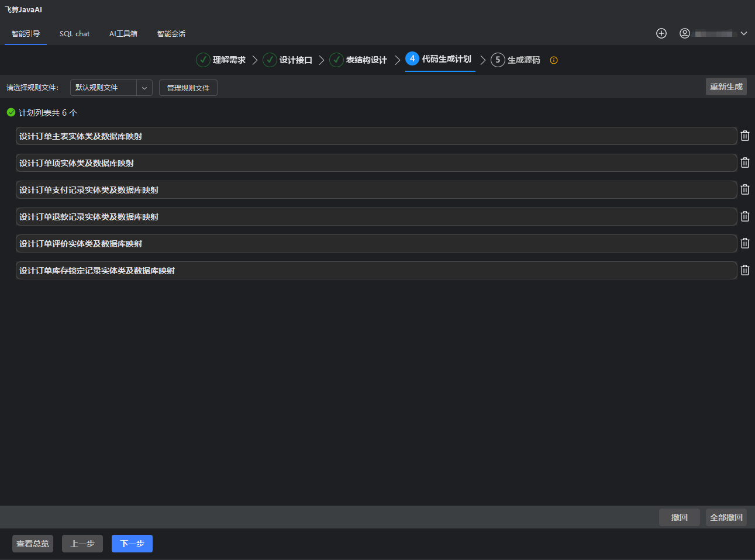The height and width of the screenshot is (560, 755).
Task: Proceed with the 下一步 button
Action: pyautogui.click(x=132, y=544)
